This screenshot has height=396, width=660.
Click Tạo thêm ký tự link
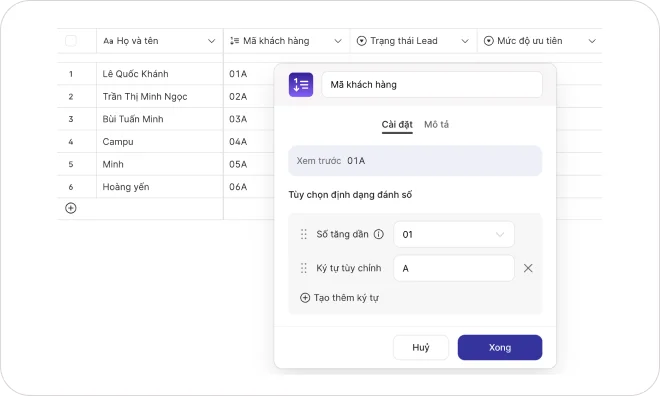pyautogui.click(x=339, y=298)
